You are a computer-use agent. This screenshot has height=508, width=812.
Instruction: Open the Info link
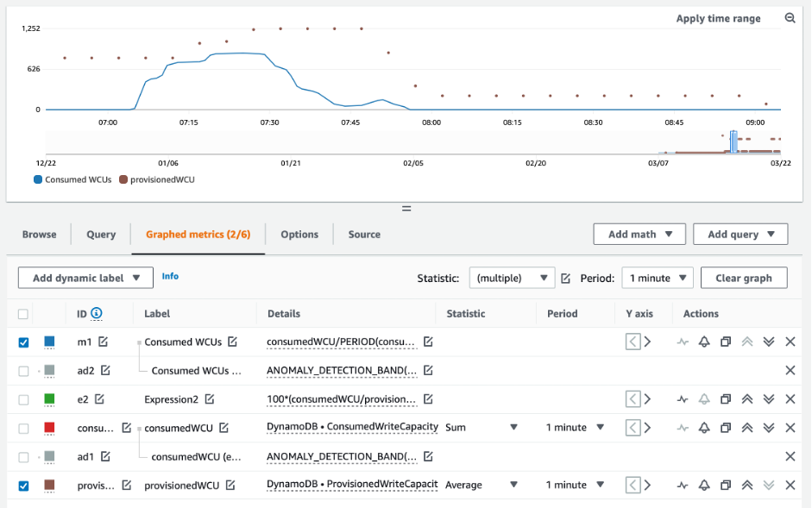pos(170,276)
